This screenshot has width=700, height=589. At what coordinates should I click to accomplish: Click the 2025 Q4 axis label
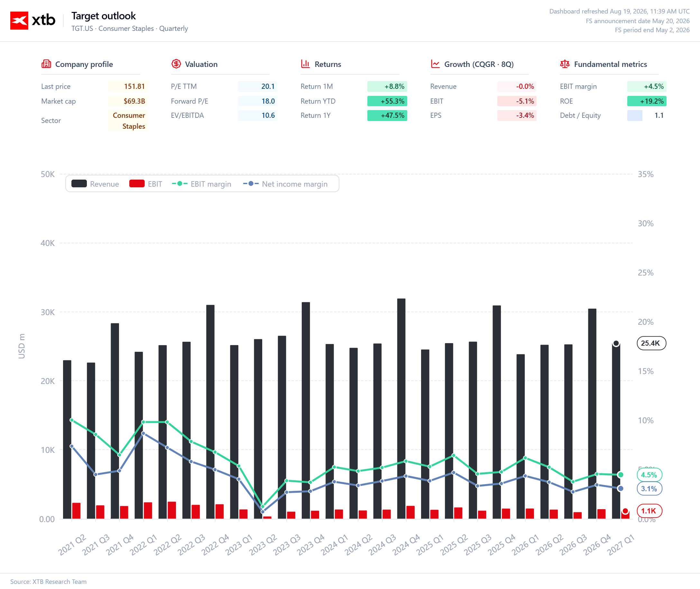point(502,545)
